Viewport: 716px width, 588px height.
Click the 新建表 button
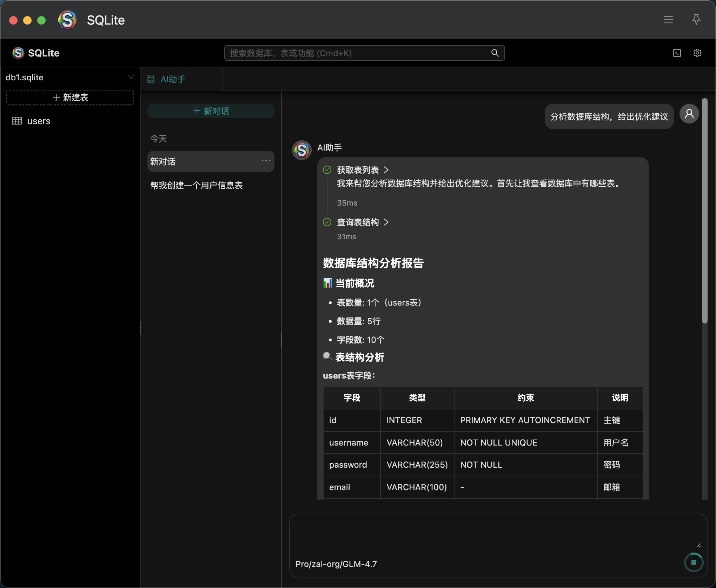(x=70, y=97)
